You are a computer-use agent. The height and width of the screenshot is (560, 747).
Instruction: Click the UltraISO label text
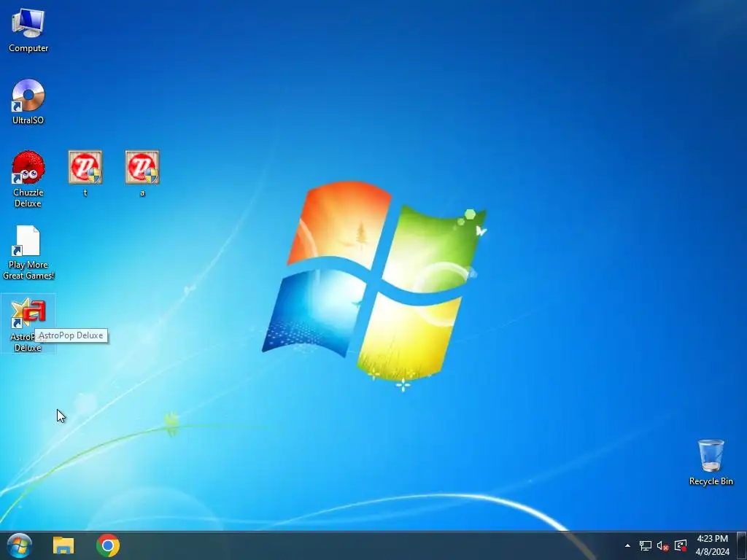point(28,120)
